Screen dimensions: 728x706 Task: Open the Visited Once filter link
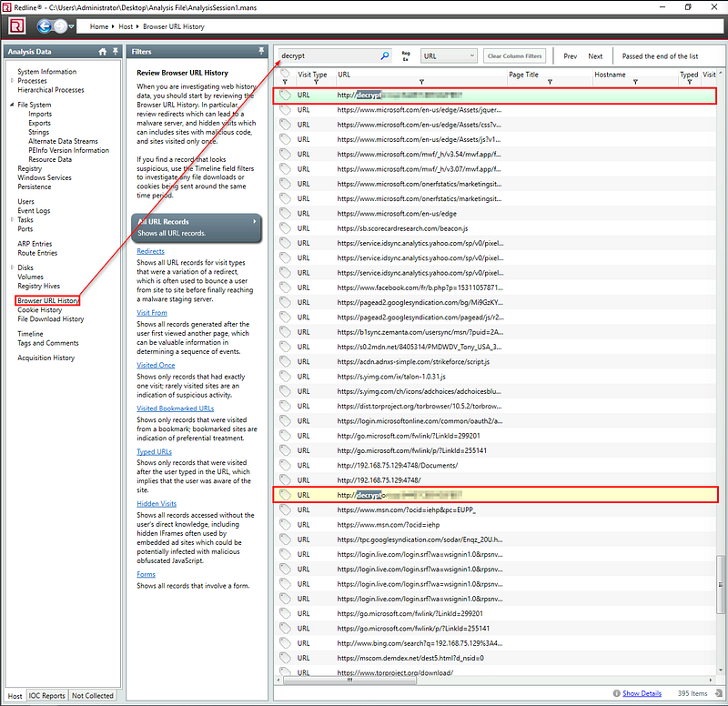[156, 366]
